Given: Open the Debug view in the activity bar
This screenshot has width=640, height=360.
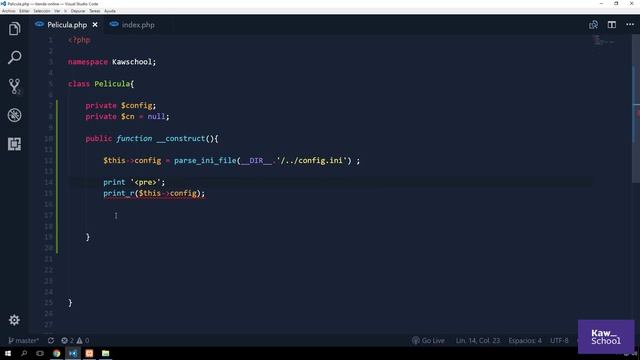Looking at the screenshot, I should pos(14,115).
